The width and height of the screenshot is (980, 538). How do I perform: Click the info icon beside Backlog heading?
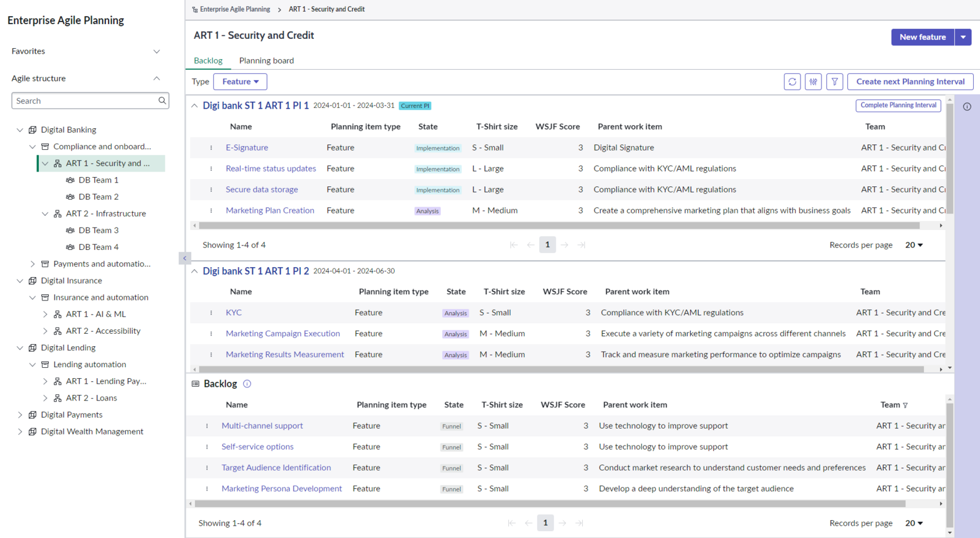[247, 384]
